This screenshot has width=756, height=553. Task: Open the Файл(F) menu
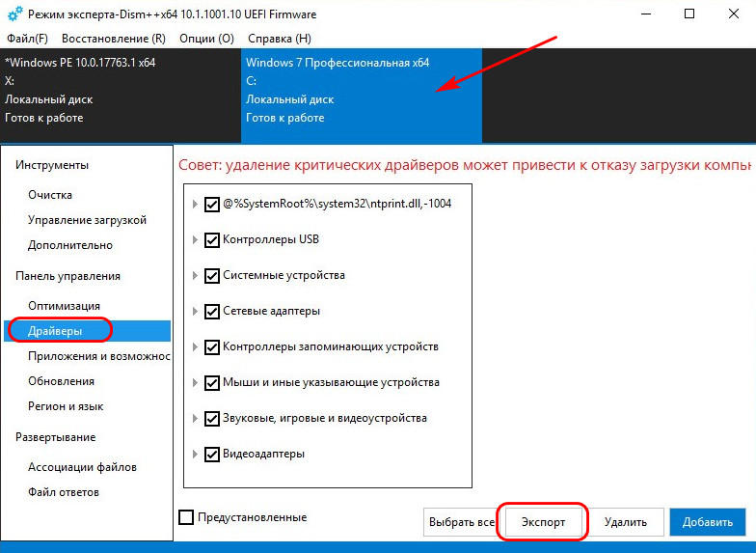click(27, 39)
